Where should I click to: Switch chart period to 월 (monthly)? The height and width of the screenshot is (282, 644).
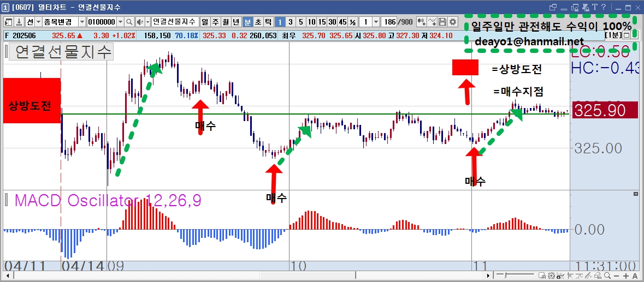point(226,22)
